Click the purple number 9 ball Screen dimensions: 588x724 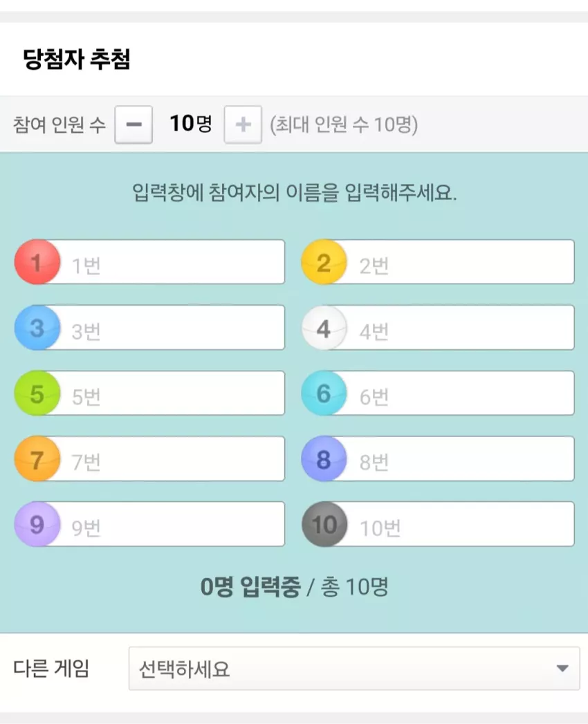(x=37, y=524)
